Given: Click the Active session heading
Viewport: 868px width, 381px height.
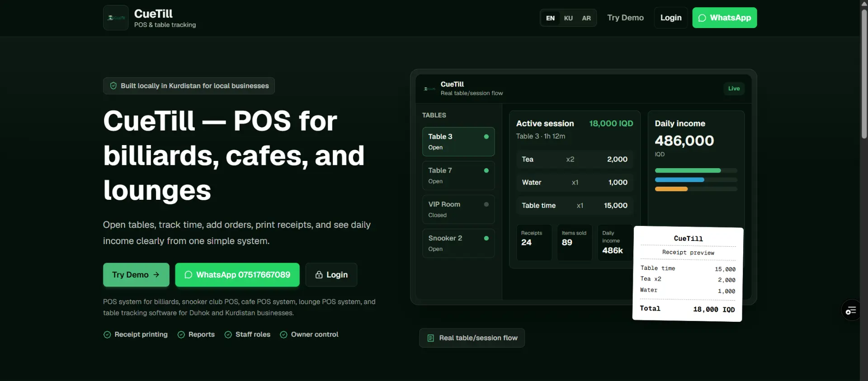Looking at the screenshot, I should 545,123.
